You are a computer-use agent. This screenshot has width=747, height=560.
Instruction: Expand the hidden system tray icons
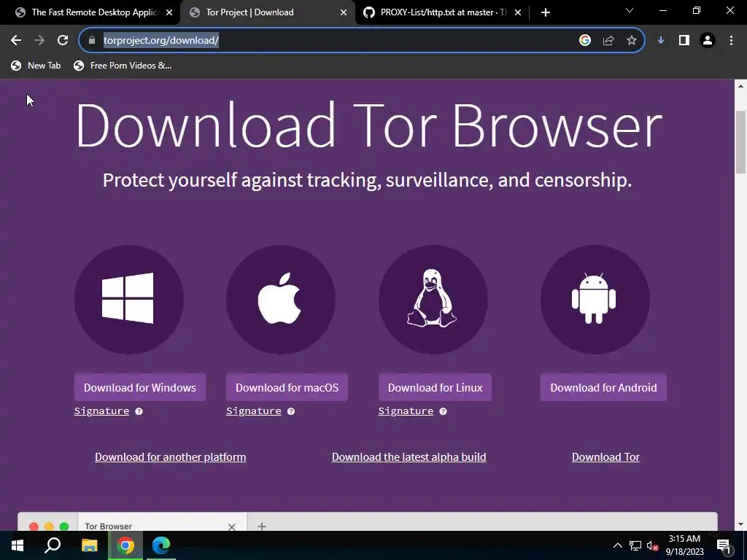click(x=617, y=545)
